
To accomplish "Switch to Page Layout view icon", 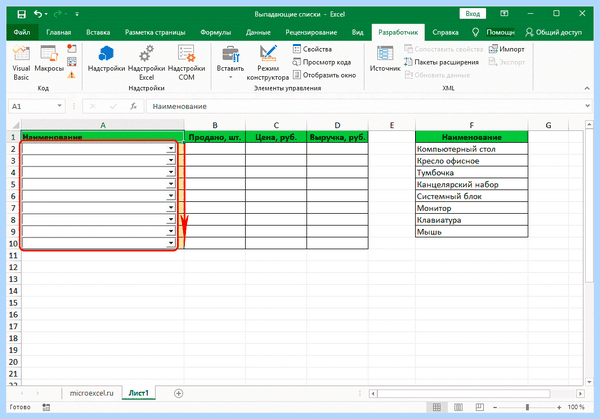I will [458, 407].
